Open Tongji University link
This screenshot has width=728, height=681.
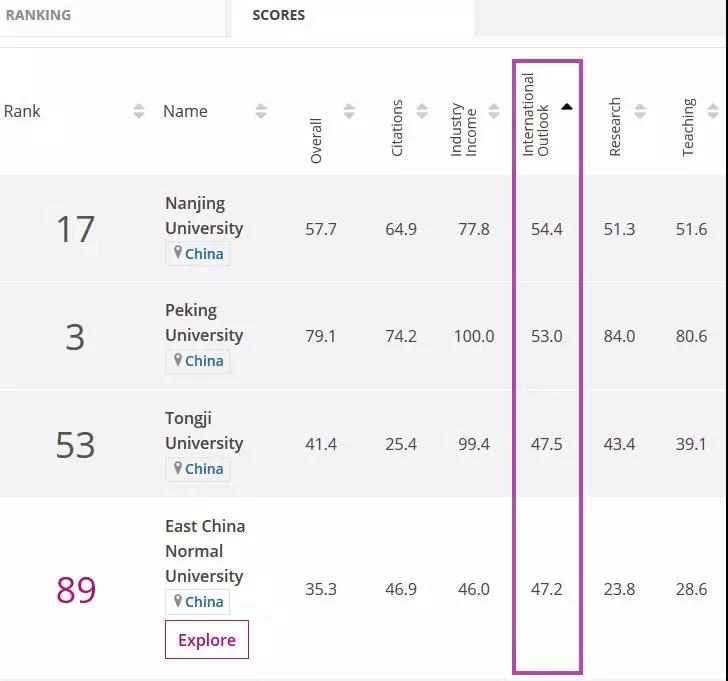pos(204,430)
